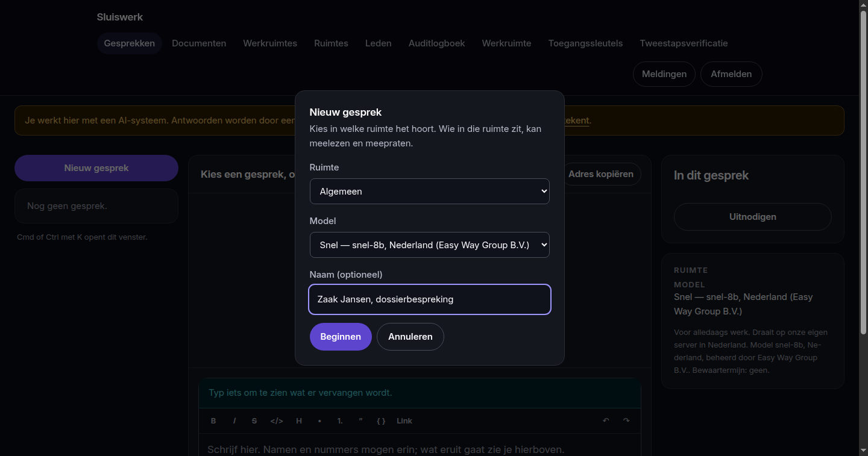Go to the Werkruimtes tab
868x456 pixels.
(270, 43)
